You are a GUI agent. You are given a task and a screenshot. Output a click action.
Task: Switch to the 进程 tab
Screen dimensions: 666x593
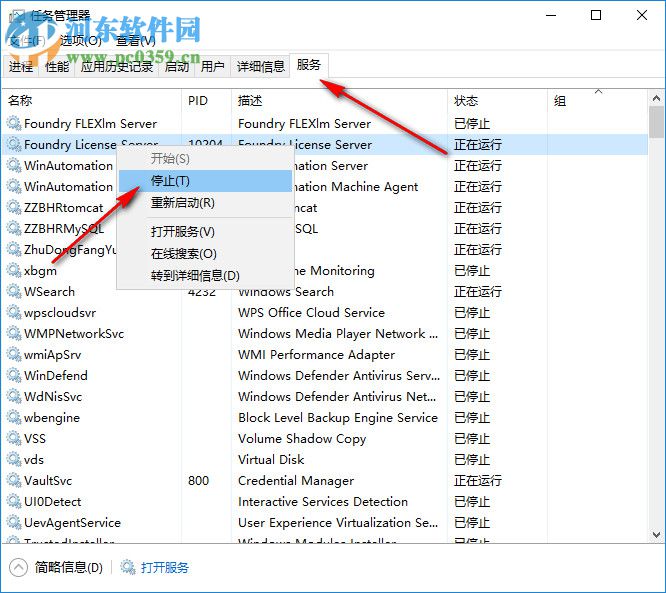point(21,67)
